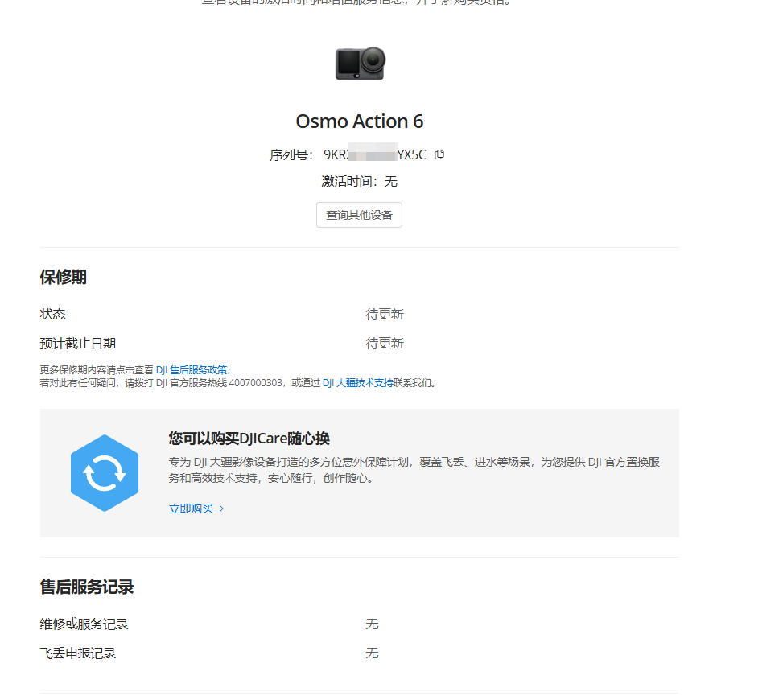Screen dimensions: 783x700
Task: Click the DJI Care description paragraph
Action: [414, 470]
